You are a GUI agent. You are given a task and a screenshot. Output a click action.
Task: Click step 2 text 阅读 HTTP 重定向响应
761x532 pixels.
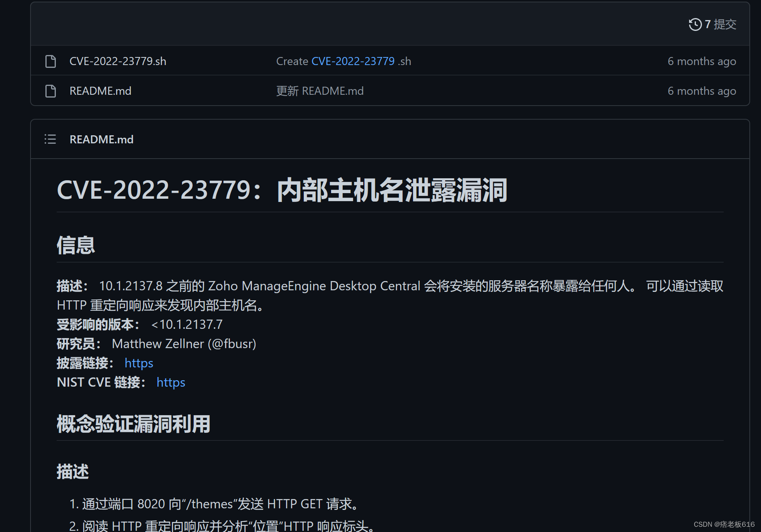point(229,525)
